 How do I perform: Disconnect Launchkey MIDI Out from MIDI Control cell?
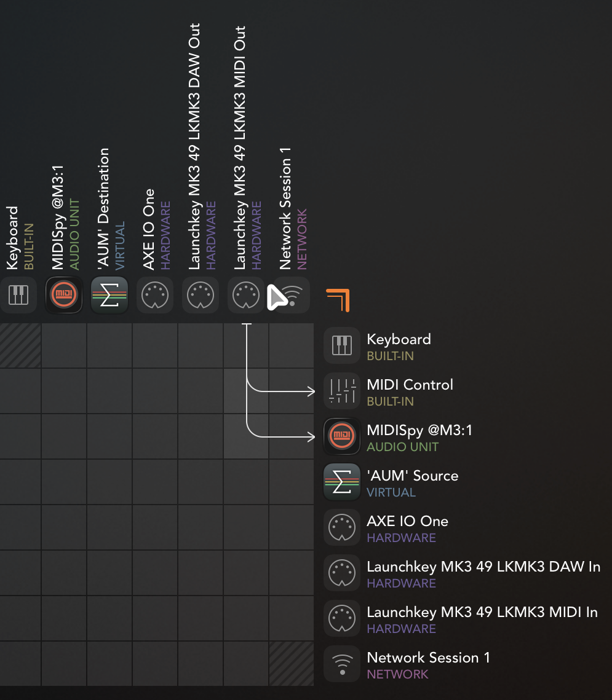pyautogui.click(x=246, y=391)
